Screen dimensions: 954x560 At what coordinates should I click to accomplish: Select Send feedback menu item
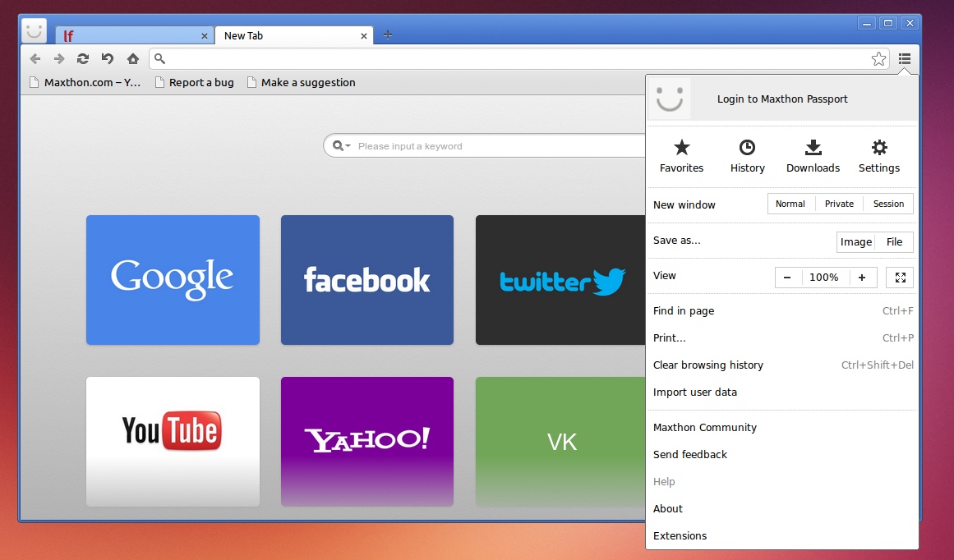click(x=782, y=454)
